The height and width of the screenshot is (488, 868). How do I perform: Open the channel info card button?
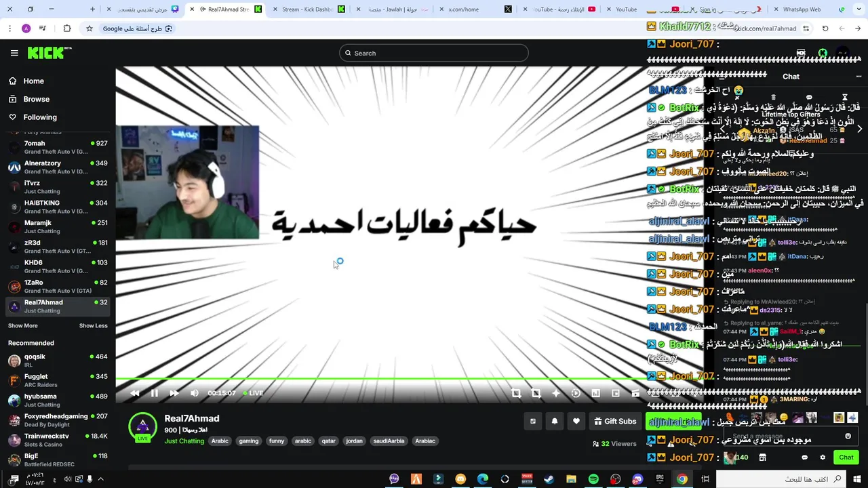tap(533, 422)
